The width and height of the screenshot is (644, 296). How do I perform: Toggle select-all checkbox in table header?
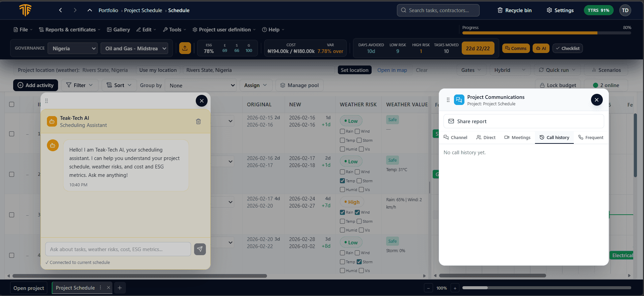[x=11, y=104]
